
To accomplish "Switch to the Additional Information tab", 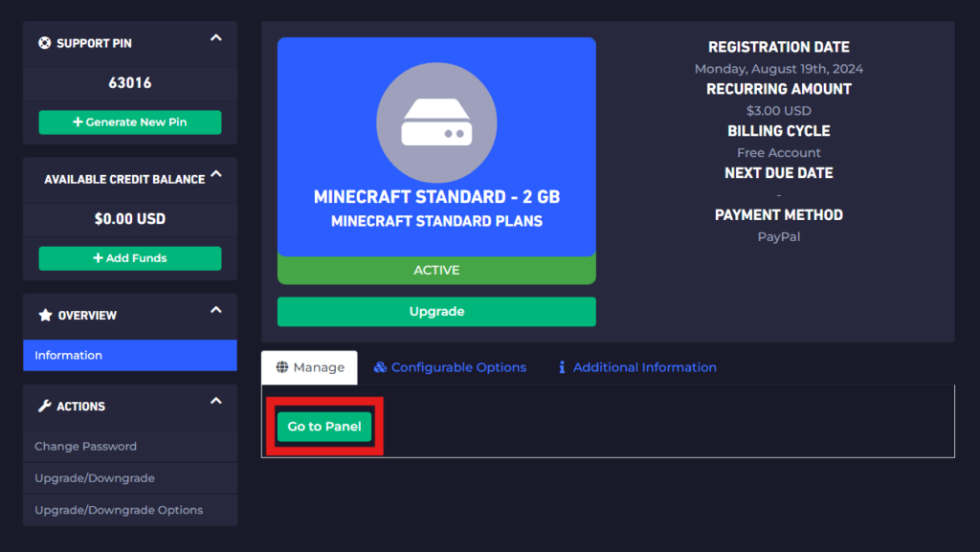I will [644, 367].
